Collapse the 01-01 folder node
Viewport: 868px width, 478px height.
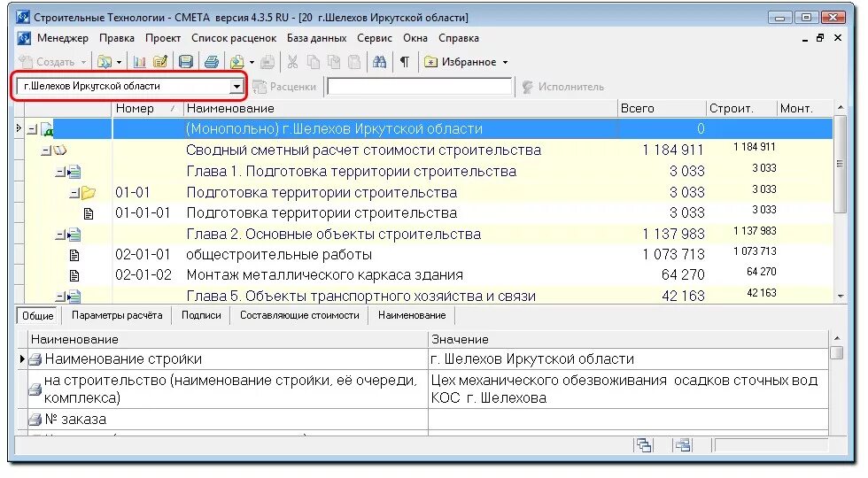coord(74,193)
